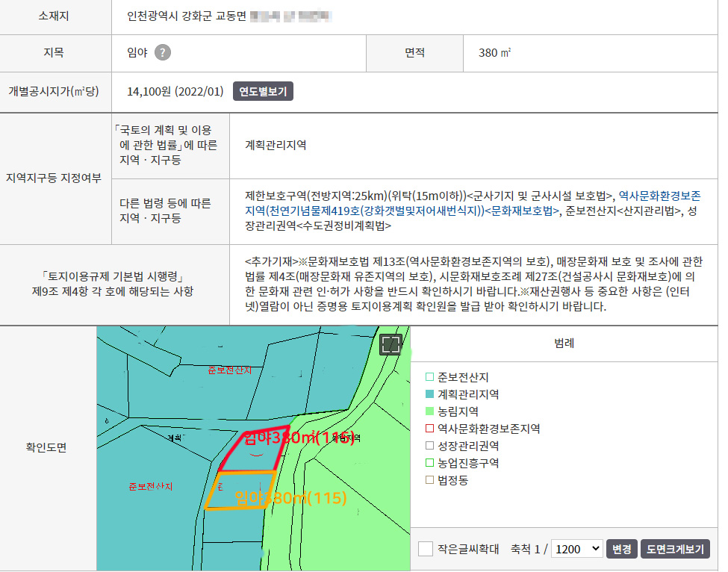
Task: Click the 범례 legend header
Action: (x=564, y=343)
